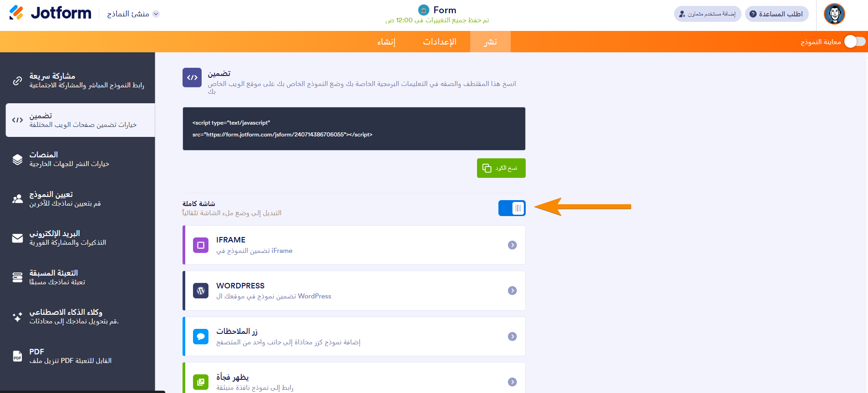
Task: Click the embed script code box
Action: coord(354,129)
